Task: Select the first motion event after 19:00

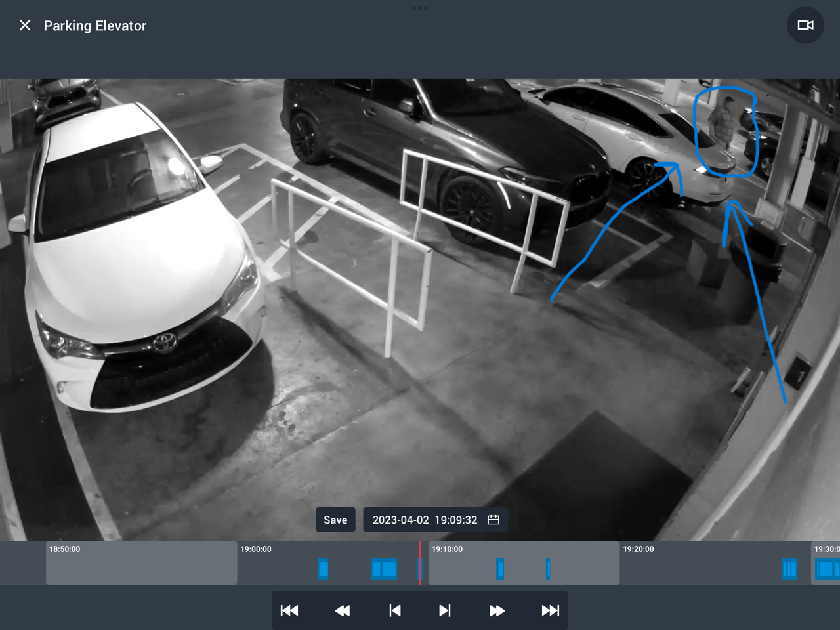Action: tap(323, 569)
